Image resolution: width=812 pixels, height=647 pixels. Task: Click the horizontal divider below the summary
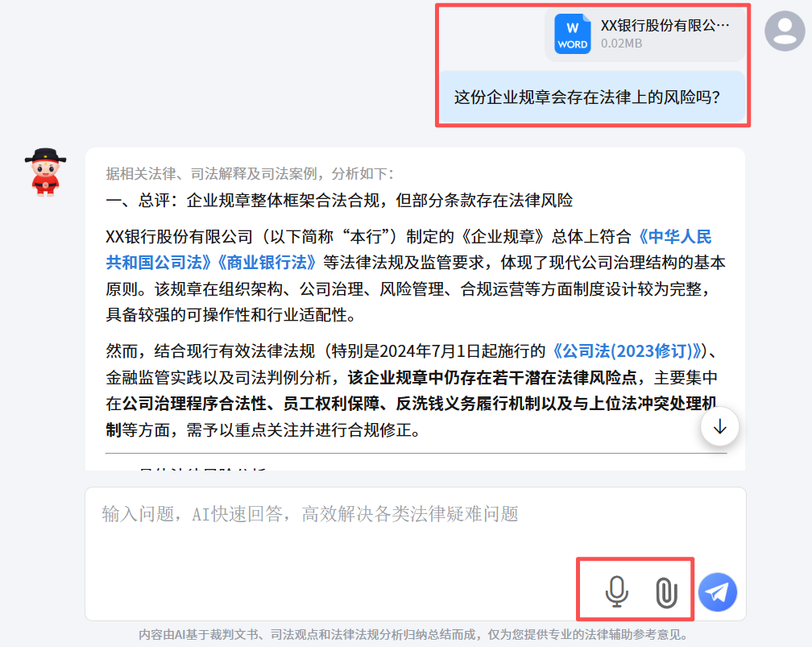[416, 454]
